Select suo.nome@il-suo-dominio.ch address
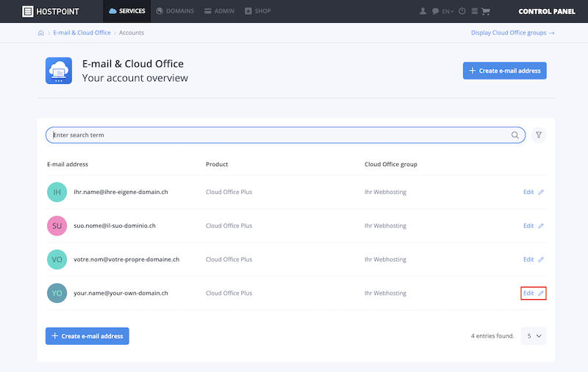 click(x=115, y=226)
